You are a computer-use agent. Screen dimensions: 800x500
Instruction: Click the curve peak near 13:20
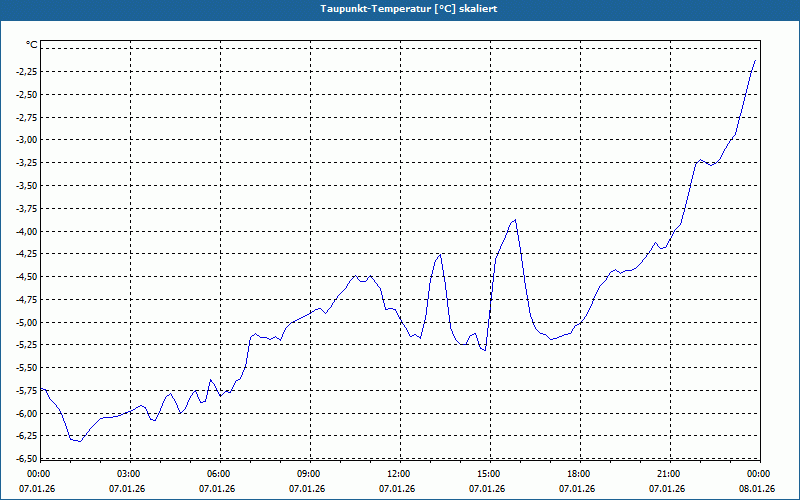tap(440, 254)
